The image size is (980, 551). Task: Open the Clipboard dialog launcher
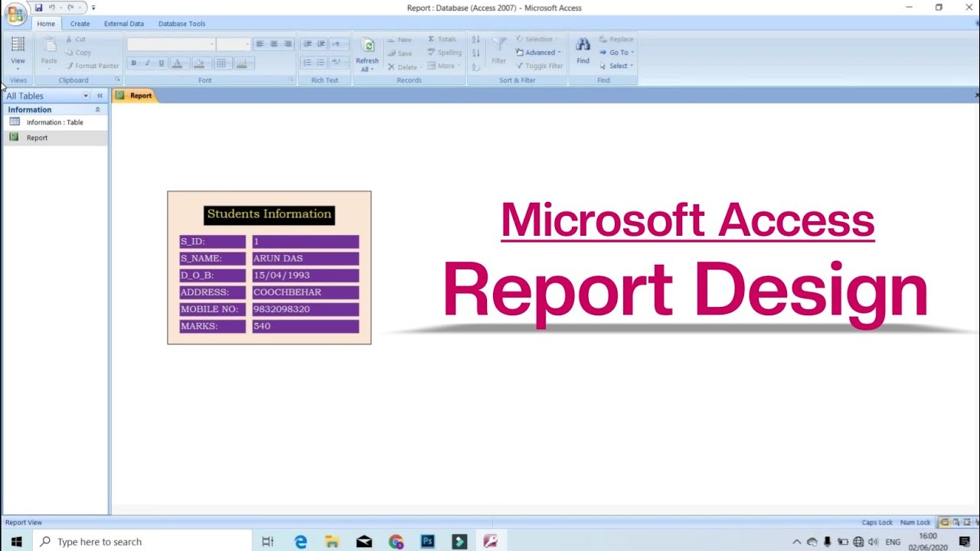point(118,80)
